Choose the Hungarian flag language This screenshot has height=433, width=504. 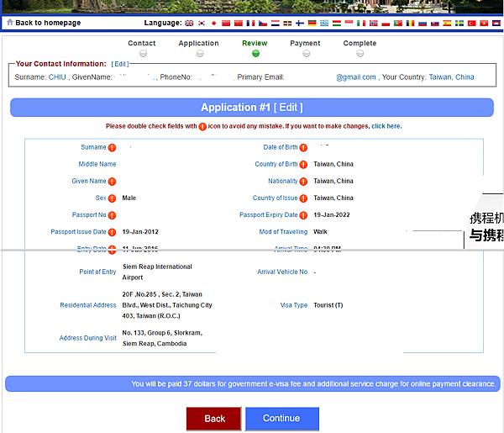pyautogui.click(x=337, y=24)
